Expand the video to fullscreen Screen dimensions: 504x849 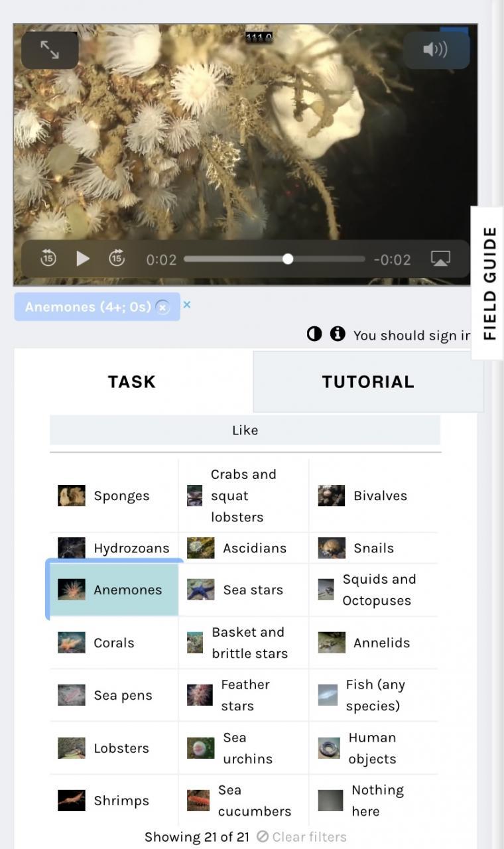click(x=50, y=50)
